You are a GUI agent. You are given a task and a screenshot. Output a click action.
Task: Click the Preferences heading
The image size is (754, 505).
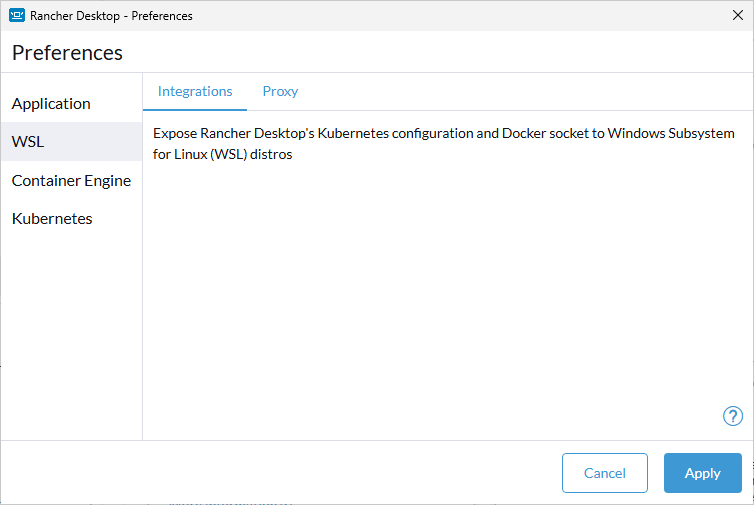tap(67, 53)
